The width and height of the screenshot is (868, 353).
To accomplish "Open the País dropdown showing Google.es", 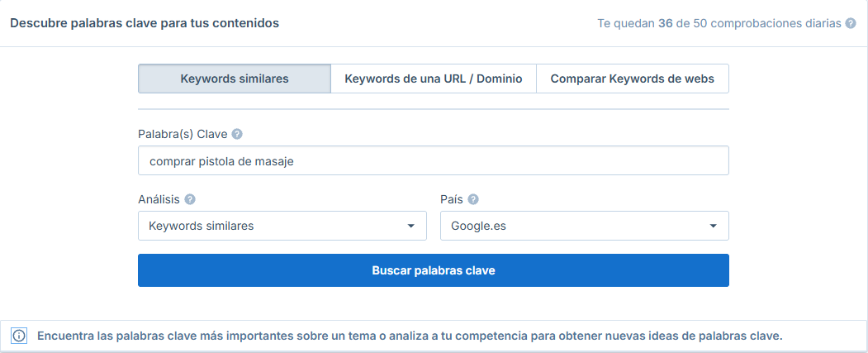I will click(585, 226).
